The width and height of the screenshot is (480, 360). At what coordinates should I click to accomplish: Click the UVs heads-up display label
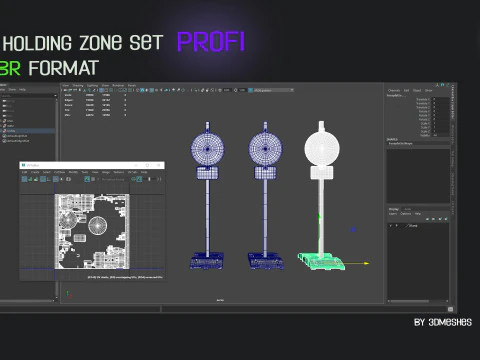[x=67, y=115]
